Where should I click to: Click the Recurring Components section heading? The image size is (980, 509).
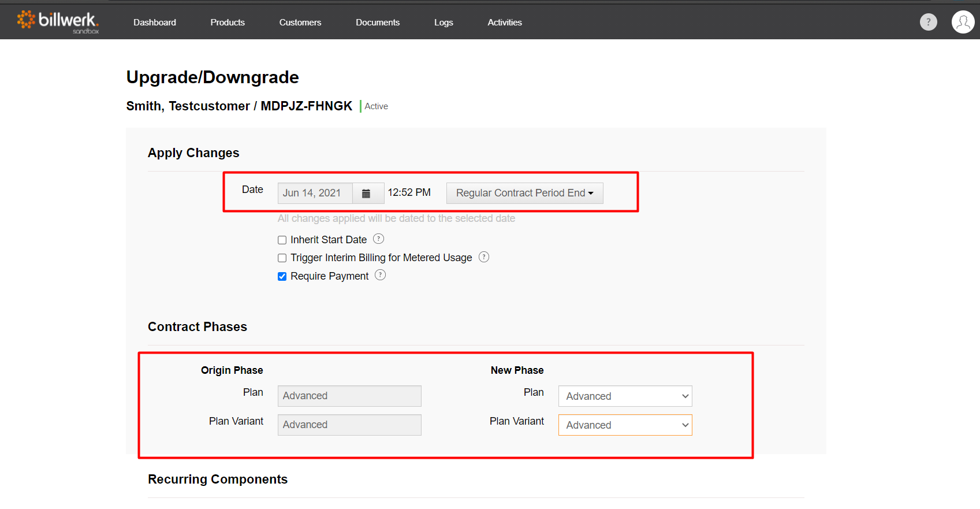pos(218,479)
